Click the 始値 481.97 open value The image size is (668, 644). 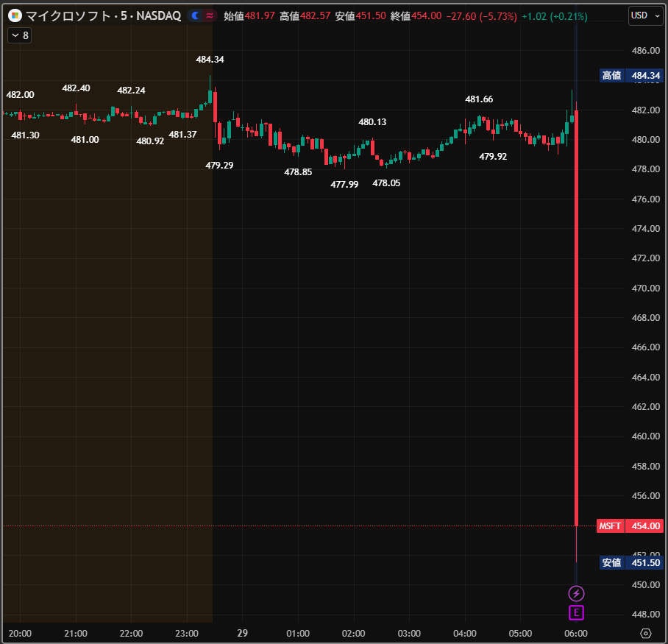pyautogui.click(x=249, y=16)
